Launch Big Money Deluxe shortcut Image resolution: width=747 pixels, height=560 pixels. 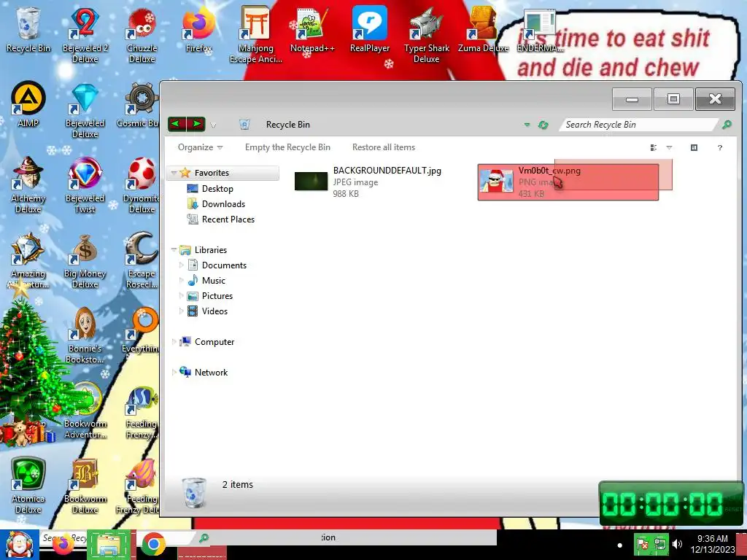[85, 260]
